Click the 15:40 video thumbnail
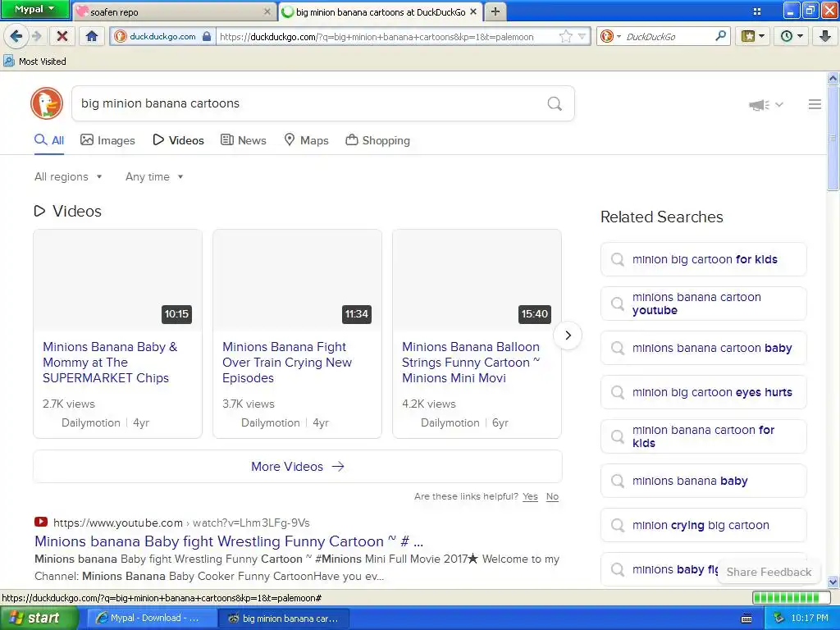 [477, 281]
